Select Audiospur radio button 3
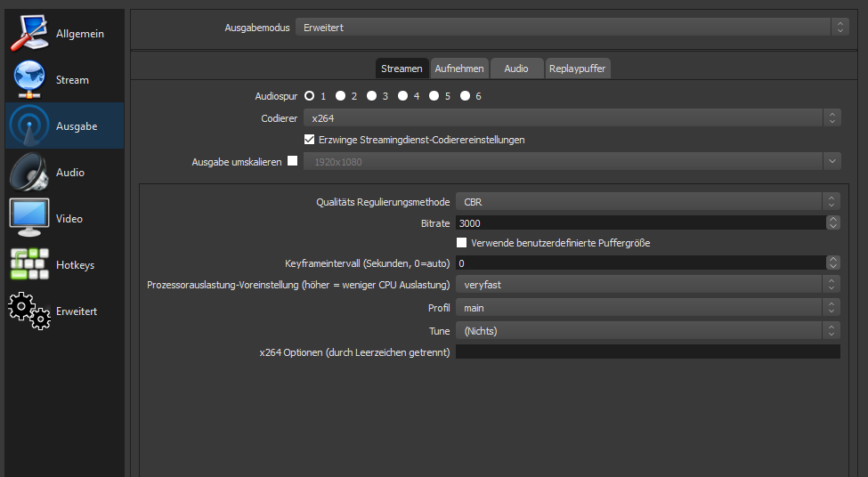Image resolution: width=868 pixels, height=477 pixels. point(371,96)
